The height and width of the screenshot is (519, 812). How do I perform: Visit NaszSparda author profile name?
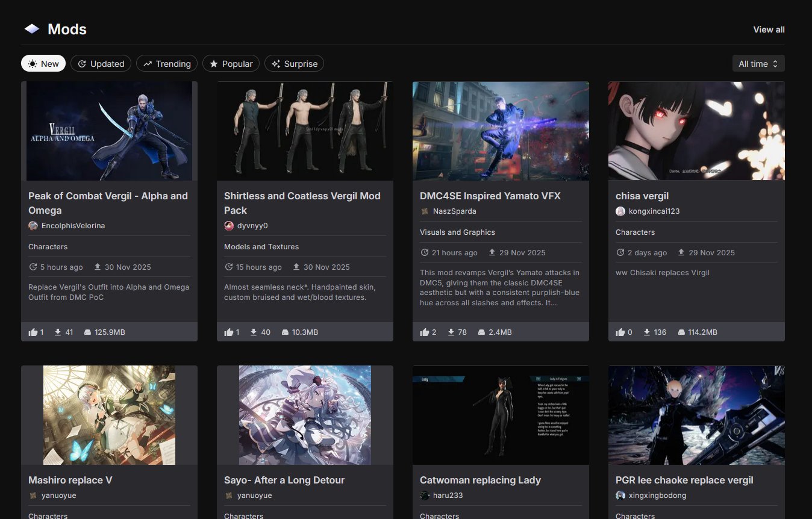(455, 211)
